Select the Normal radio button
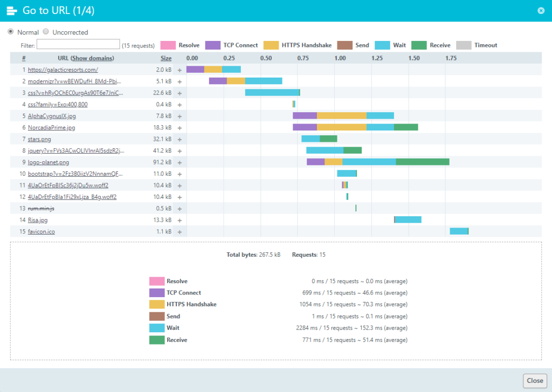The image size is (552, 392). tap(11, 32)
